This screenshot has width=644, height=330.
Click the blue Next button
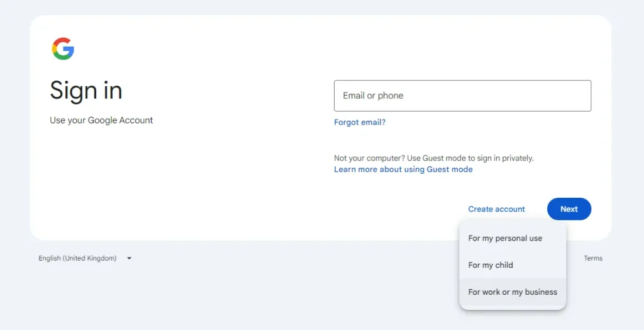[569, 209]
